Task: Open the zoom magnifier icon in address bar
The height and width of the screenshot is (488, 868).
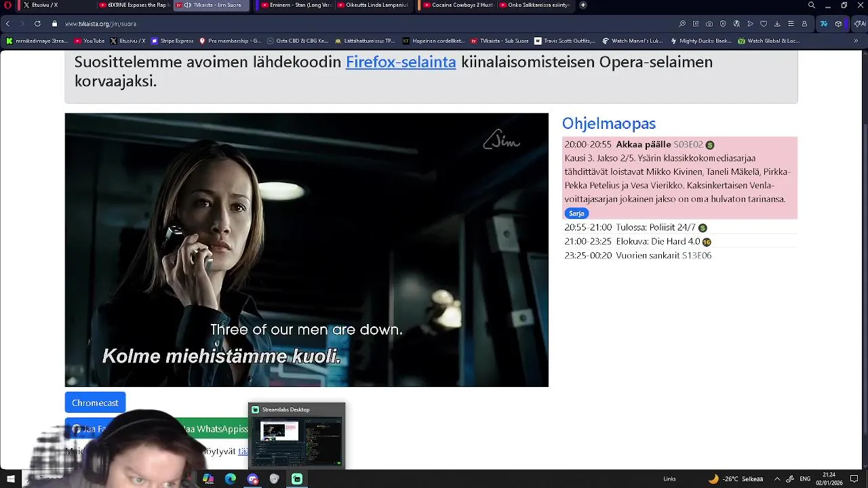Action: (682, 24)
